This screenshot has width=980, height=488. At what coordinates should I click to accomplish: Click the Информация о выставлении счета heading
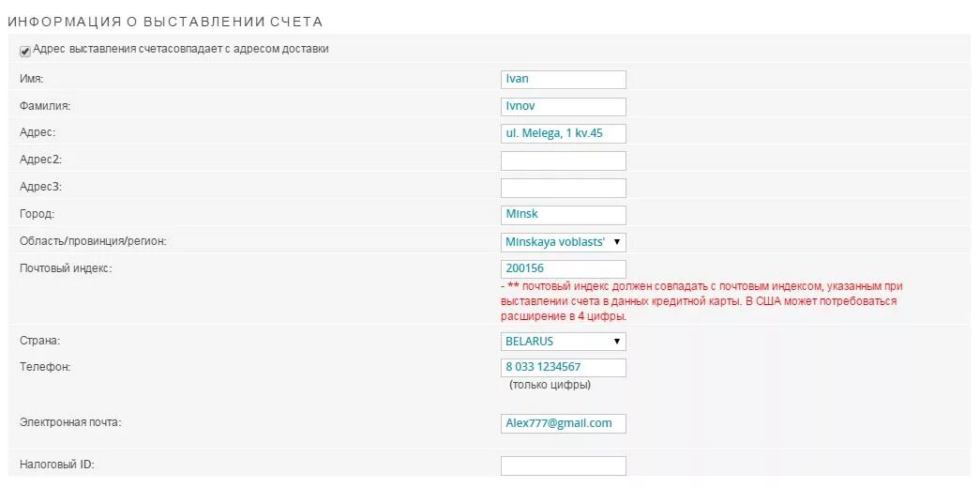click(164, 21)
